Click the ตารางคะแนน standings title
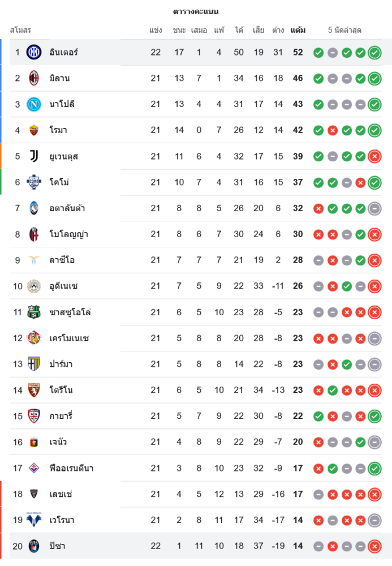The width and height of the screenshot is (392, 566). tap(196, 11)
